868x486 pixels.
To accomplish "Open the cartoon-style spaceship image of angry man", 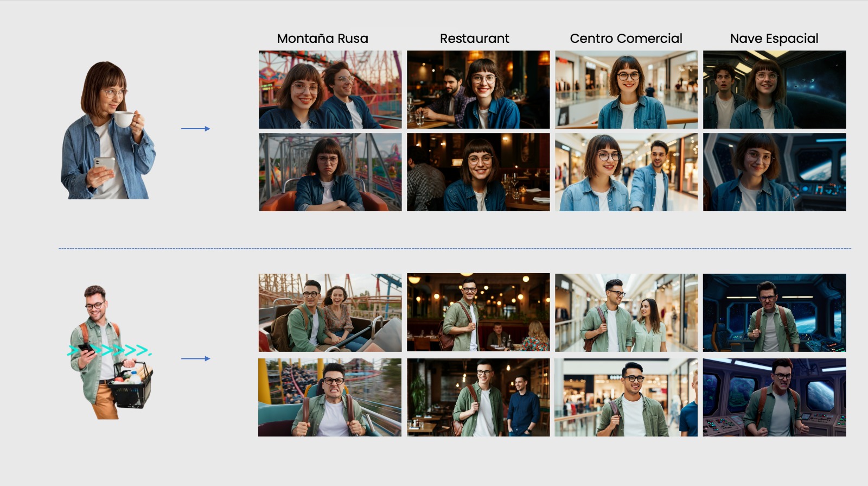I will coord(774,397).
